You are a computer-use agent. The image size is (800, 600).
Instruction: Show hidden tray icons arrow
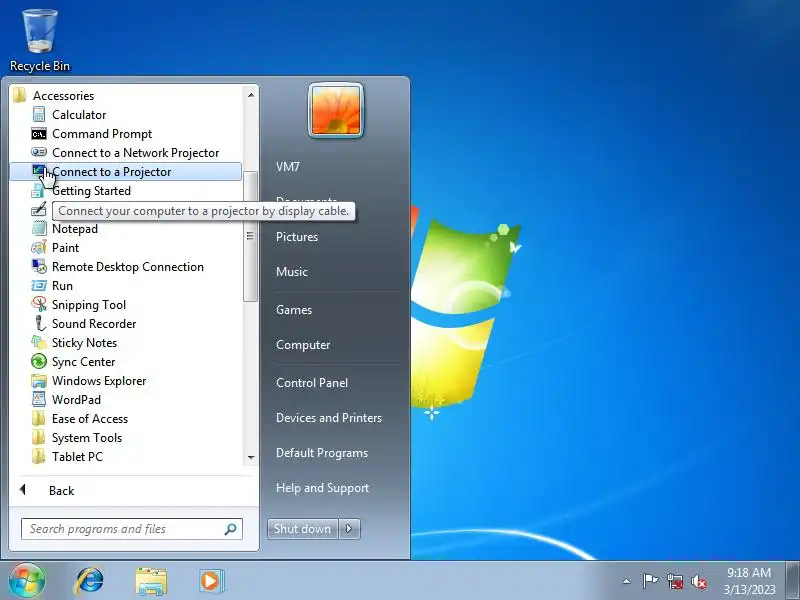coord(627,581)
